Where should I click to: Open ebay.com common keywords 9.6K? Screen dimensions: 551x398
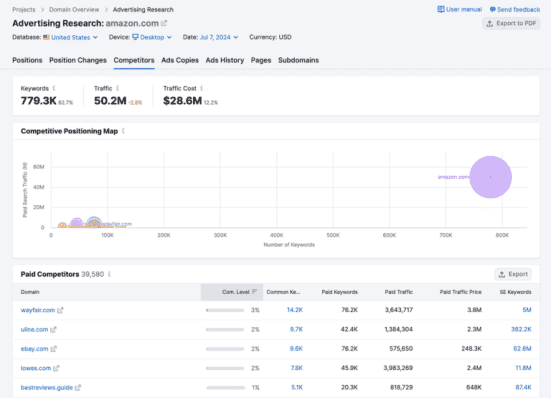pos(296,348)
